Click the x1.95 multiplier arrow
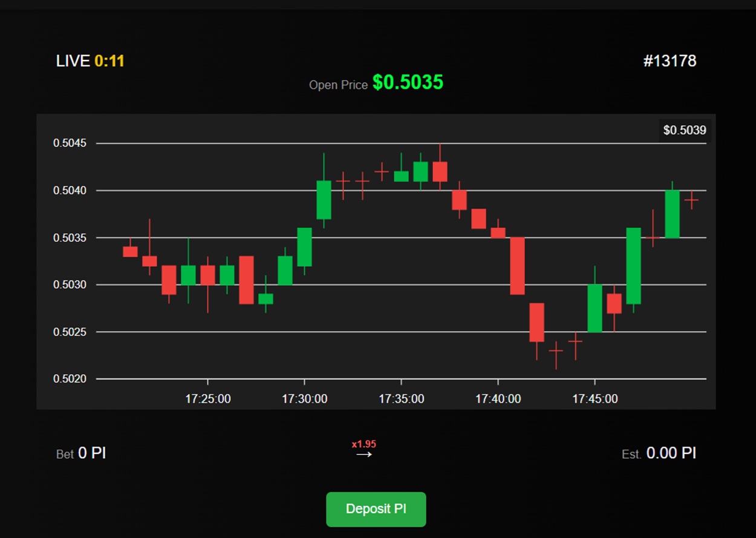 (364, 454)
